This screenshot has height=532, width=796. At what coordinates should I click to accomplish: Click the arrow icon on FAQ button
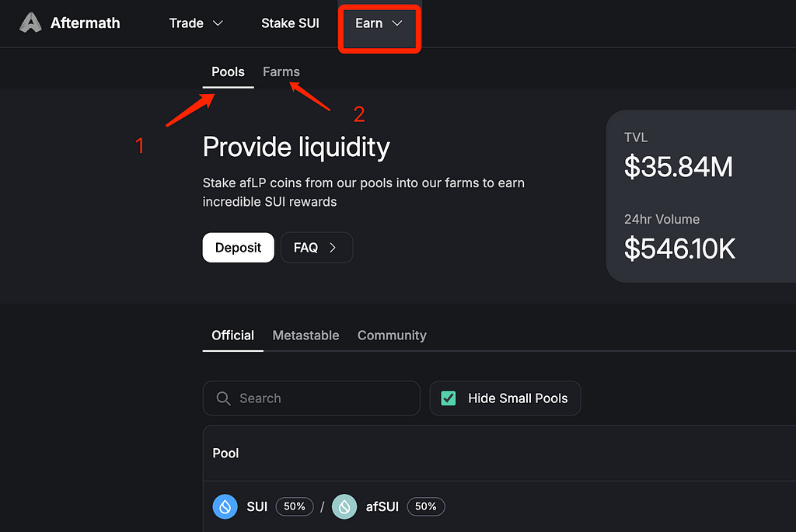(333, 248)
